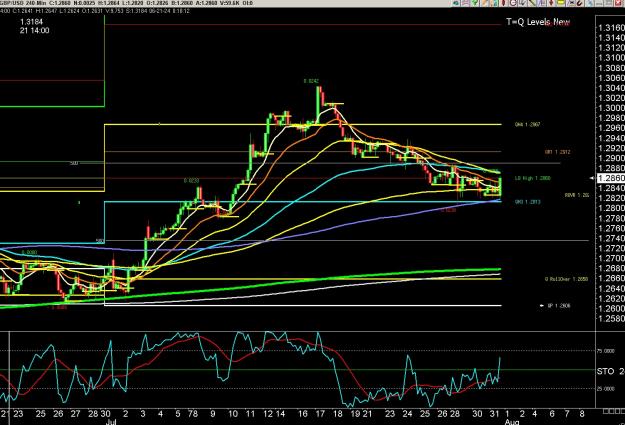This screenshot has width=625, height=425.
Task: Click the yellow bar icon in top toolbar
Action: [x=560, y=2]
